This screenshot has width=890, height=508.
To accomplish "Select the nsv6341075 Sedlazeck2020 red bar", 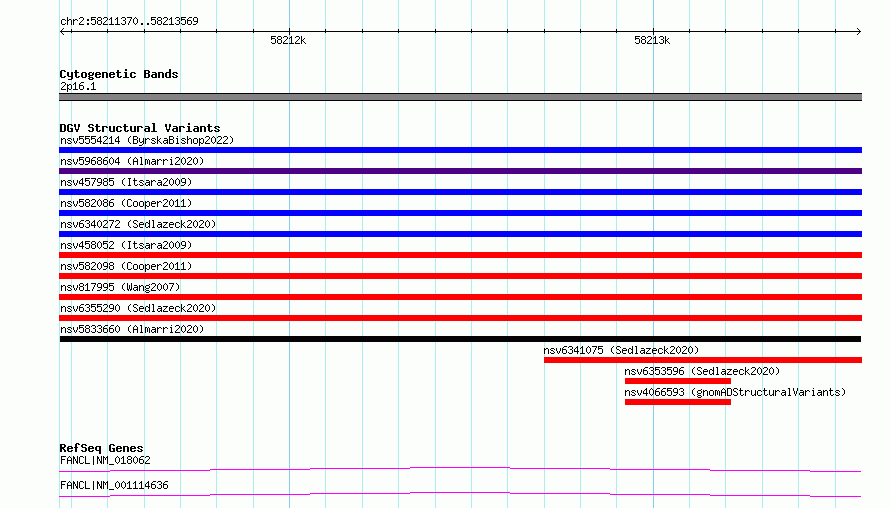I will pyautogui.click(x=703, y=360).
